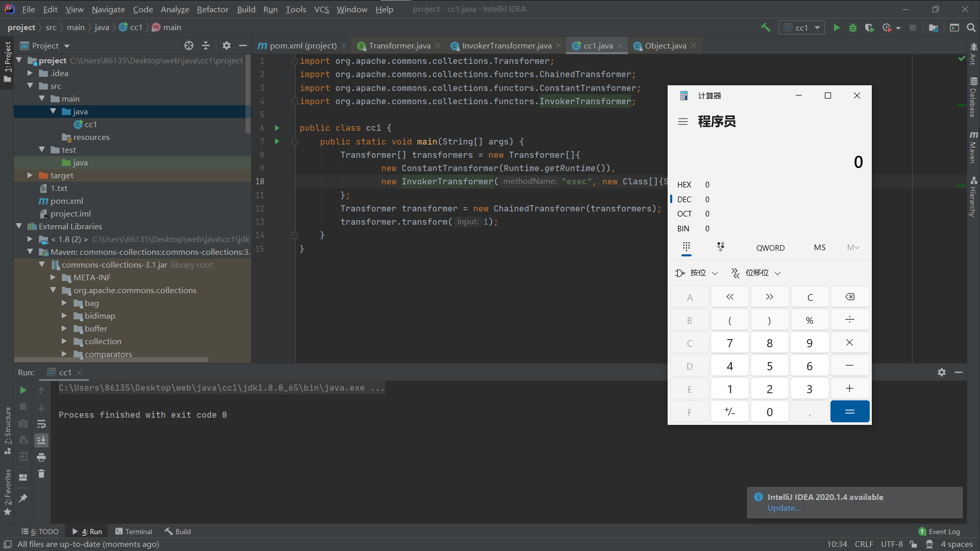Run with coverage shield icon
Viewport: 980px width, 551px height.
(x=869, y=28)
